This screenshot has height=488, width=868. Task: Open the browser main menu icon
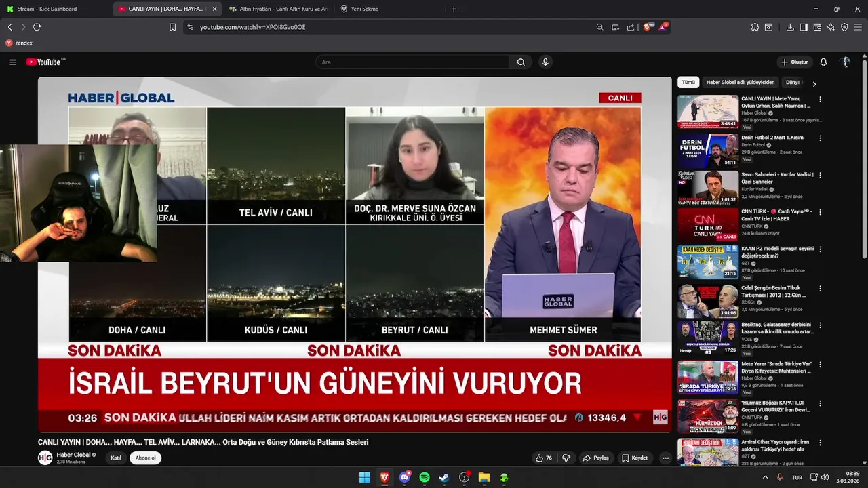click(858, 27)
